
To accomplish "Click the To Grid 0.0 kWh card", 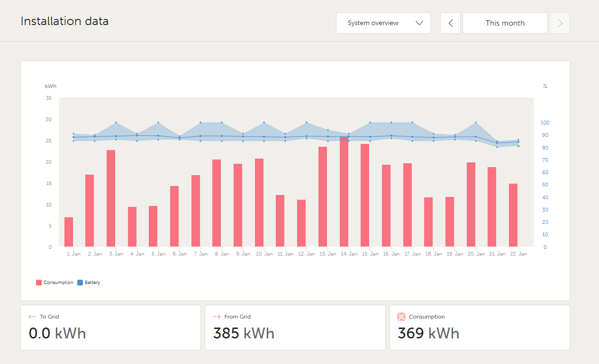I will click(110, 328).
